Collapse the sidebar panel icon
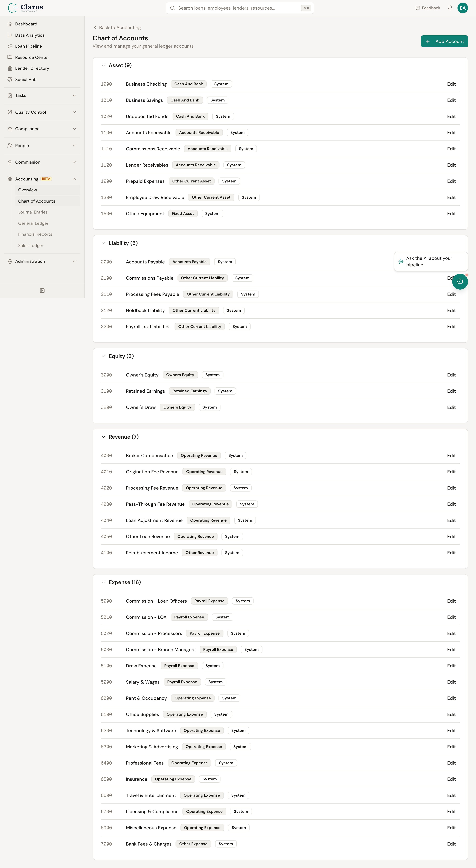This screenshot has height=868, width=476. pyautogui.click(x=42, y=290)
